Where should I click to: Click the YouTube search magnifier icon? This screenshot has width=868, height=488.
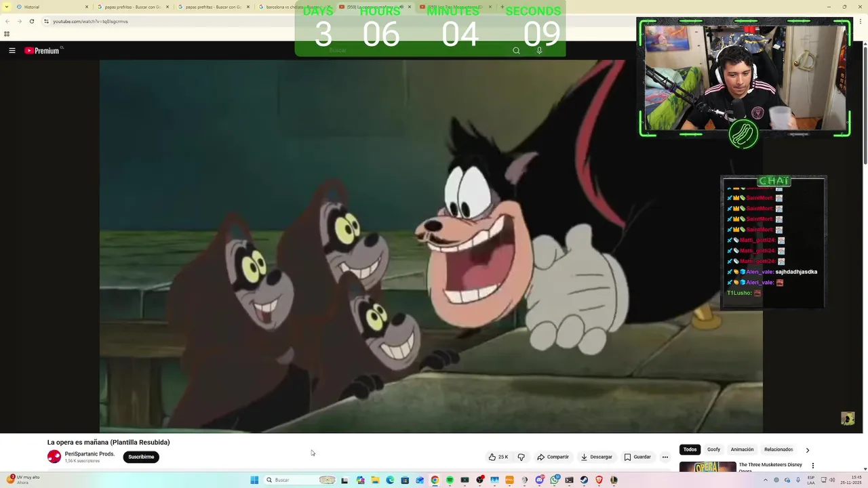point(516,50)
